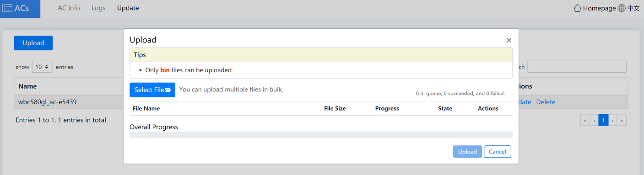Screen dimensions: 644x175
Task: Click the Delete link for wbc580gl_ac-e5439
Action: [546, 102]
